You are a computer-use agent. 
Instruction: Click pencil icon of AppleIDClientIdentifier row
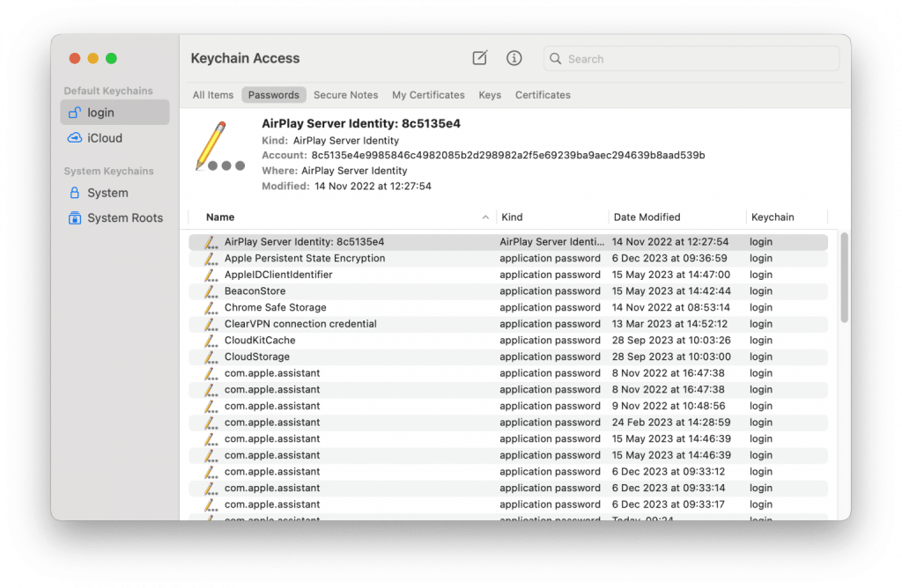pos(211,275)
